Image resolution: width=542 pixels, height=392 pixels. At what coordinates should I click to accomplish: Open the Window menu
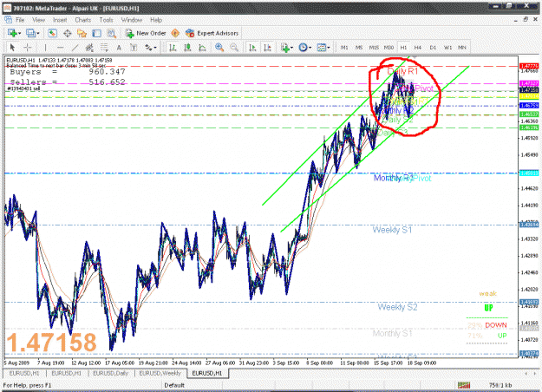click(x=132, y=20)
